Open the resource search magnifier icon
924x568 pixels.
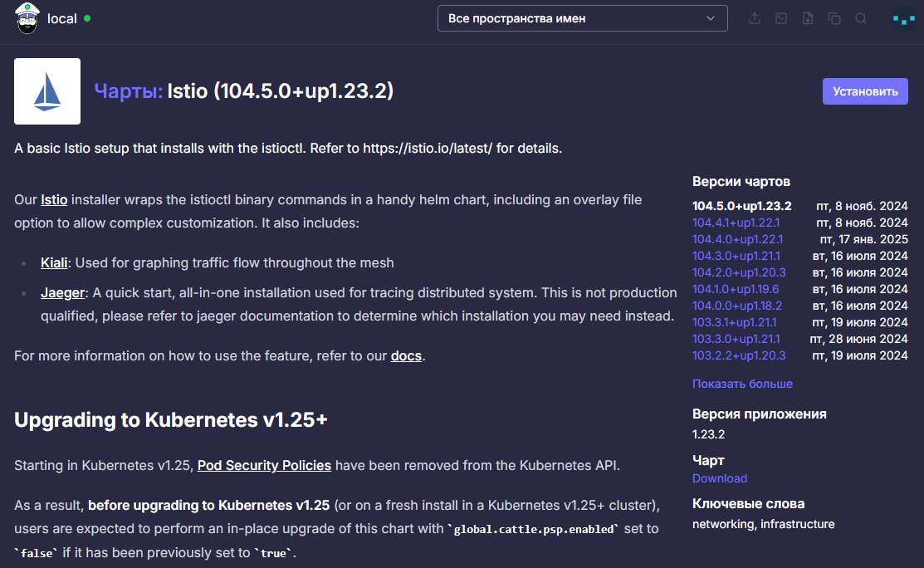point(860,18)
